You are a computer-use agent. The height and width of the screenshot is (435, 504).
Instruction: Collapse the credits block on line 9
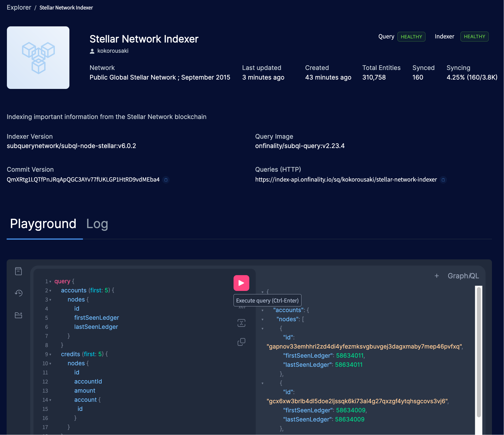click(50, 354)
